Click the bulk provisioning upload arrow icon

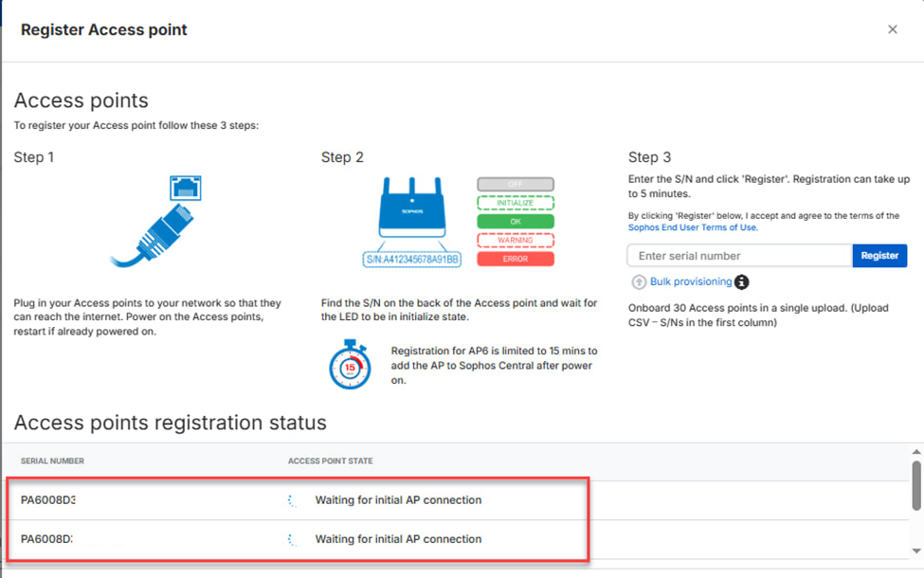point(639,282)
